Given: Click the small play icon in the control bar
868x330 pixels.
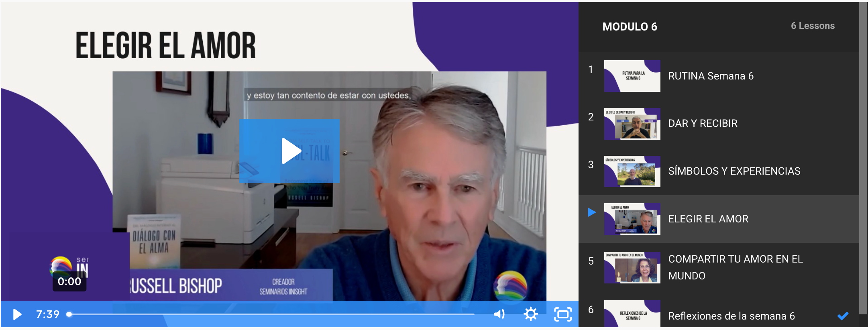Looking at the screenshot, I should coord(17,314).
